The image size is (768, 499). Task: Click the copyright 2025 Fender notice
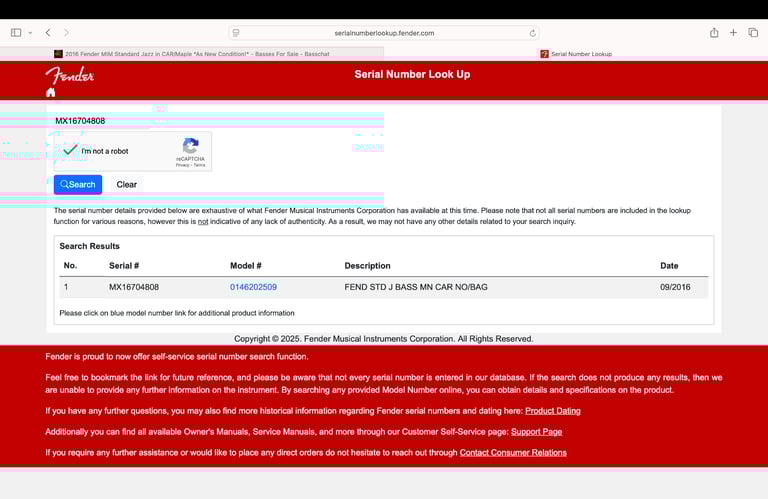tap(384, 339)
